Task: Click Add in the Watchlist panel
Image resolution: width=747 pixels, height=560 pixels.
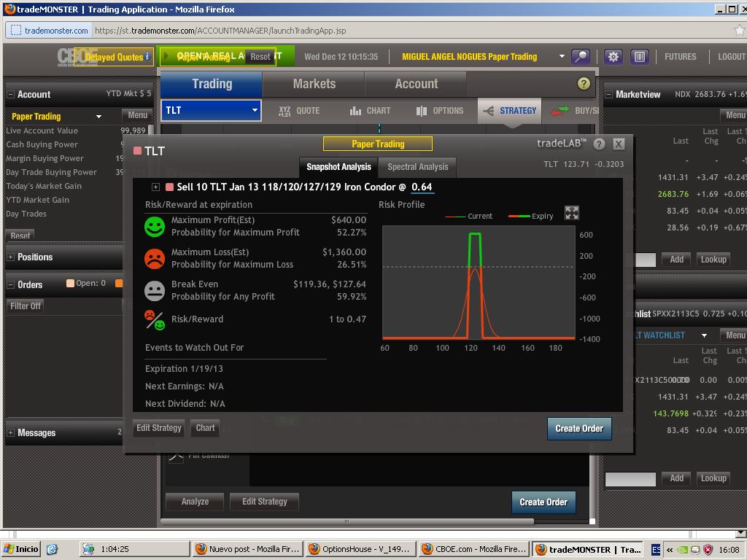Action: [x=676, y=478]
